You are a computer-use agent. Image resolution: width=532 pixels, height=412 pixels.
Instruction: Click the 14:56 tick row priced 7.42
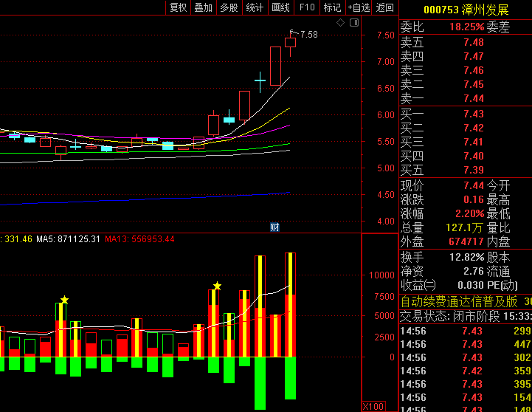coord(466,371)
